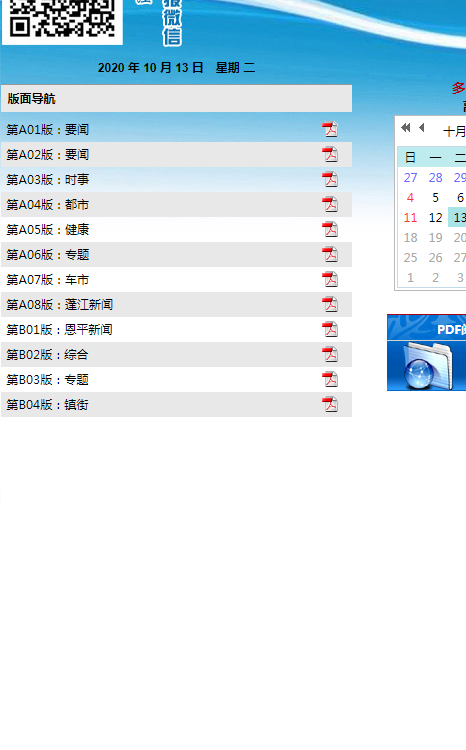Select date 11 in the calendar
This screenshot has width=466, height=750.
click(411, 218)
